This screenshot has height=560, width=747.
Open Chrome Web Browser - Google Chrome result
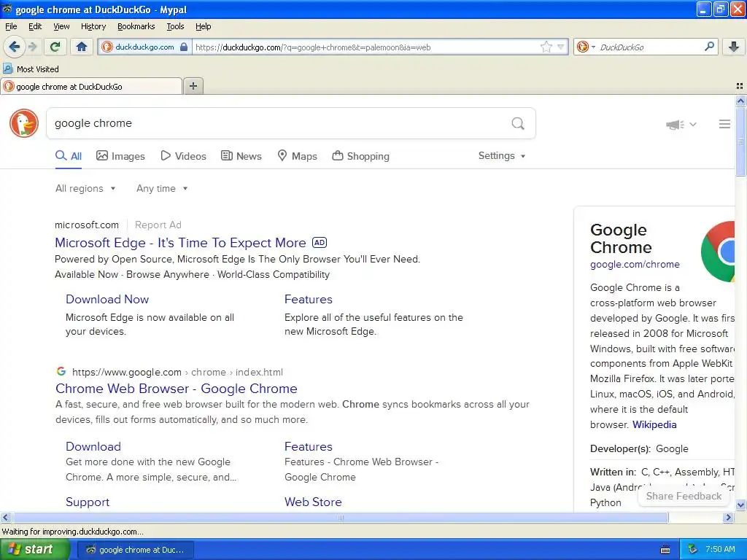177,389
